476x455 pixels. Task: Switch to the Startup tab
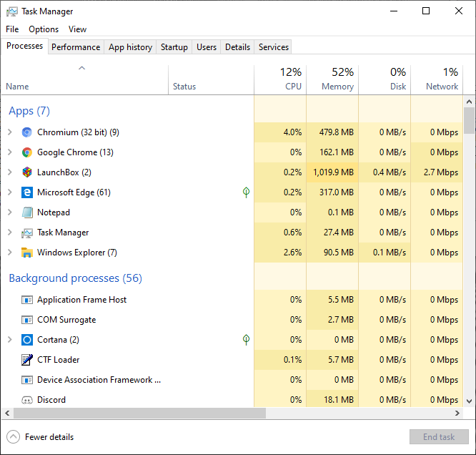pos(174,47)
